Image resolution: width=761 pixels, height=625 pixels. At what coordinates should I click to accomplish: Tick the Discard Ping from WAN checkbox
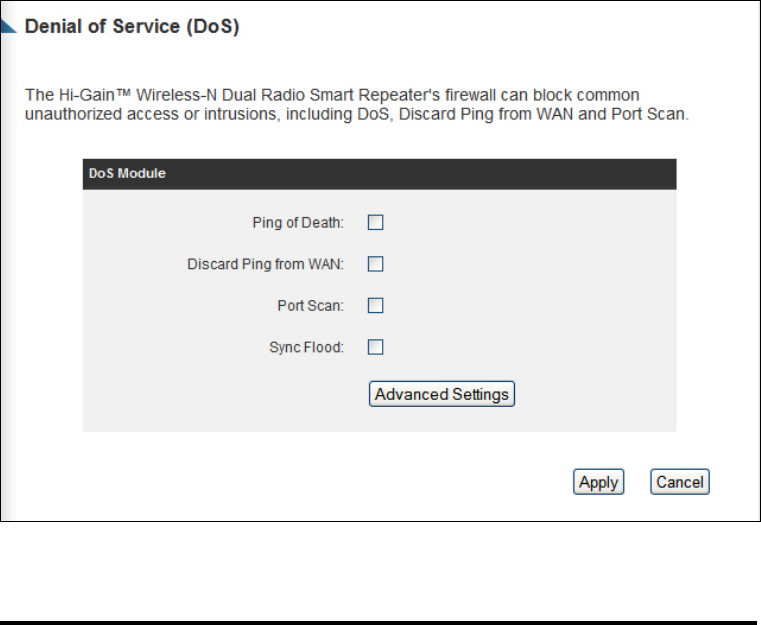pos(375,264)
